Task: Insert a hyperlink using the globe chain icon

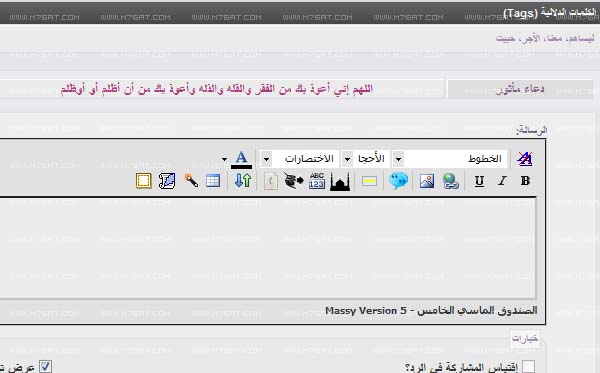Action: [x=451, y=181]
